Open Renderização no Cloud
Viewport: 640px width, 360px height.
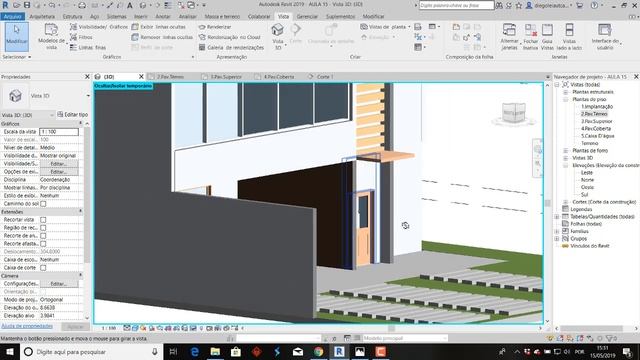click(x=230, y=37)
